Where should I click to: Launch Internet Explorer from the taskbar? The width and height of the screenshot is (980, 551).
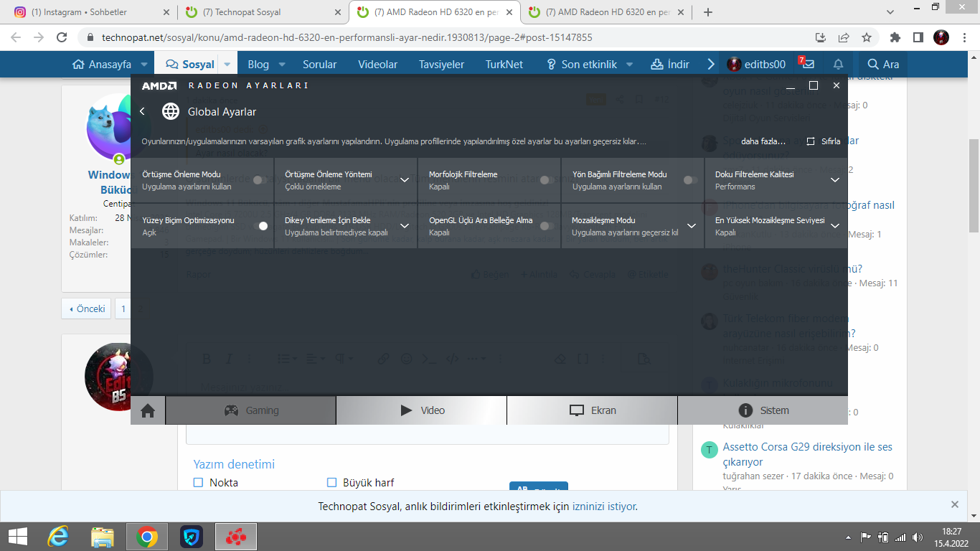(58, 537)
